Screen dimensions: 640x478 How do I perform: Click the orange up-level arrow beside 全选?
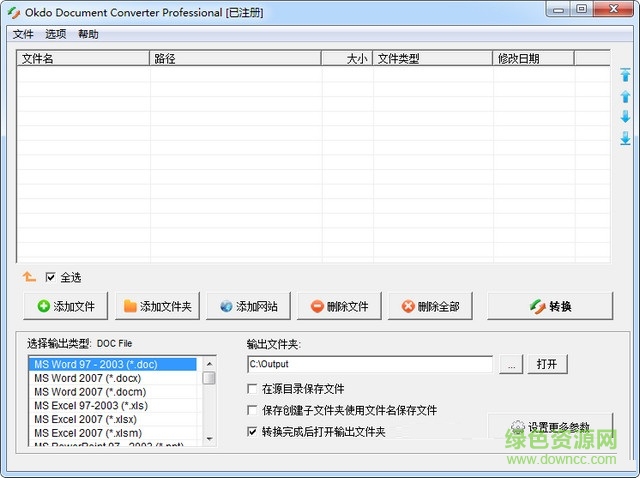coord(29,277)
